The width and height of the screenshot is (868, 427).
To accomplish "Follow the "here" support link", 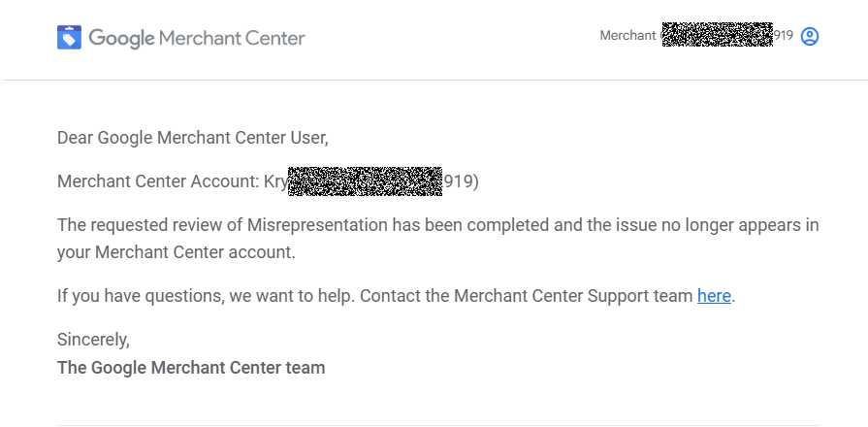I will 714,296.
